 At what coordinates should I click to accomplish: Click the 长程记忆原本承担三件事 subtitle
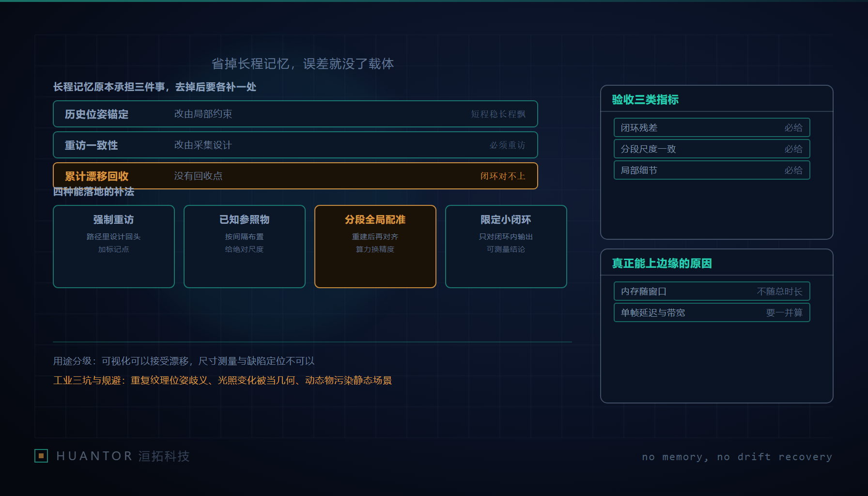pos(155,87)
